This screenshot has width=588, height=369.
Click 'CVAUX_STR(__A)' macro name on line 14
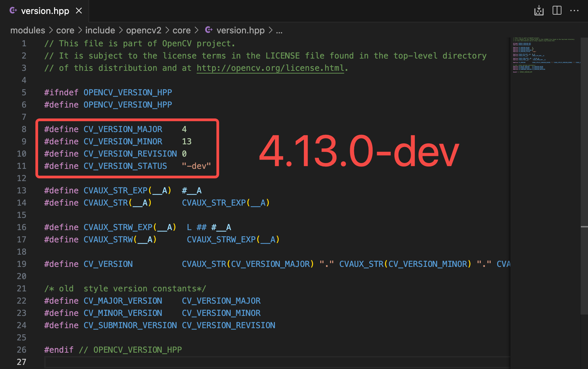pos(118,203)
